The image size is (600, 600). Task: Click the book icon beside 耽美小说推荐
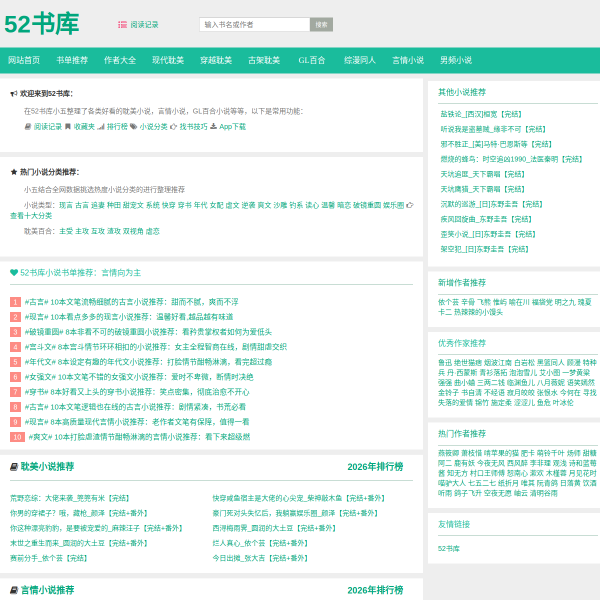pos(14,467)
